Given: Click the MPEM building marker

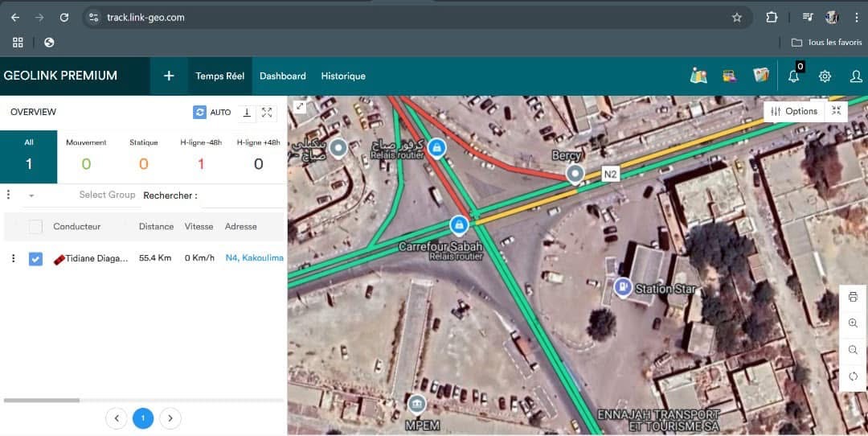Looking at the screenshot, I should click(x=417, y=405).
